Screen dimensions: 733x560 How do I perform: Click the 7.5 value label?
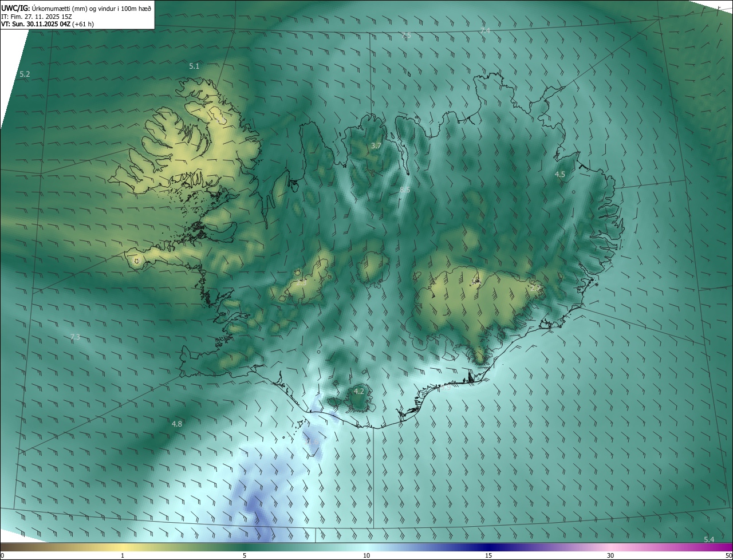pos(405,36)
